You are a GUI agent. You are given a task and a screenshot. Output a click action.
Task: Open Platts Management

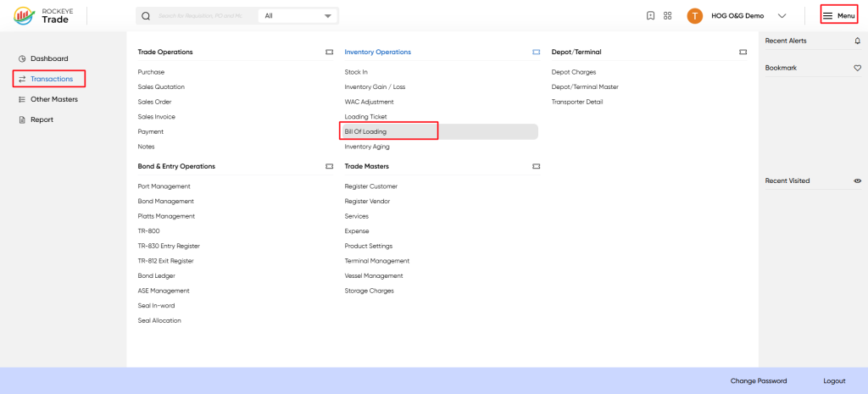tap(166, 216)
